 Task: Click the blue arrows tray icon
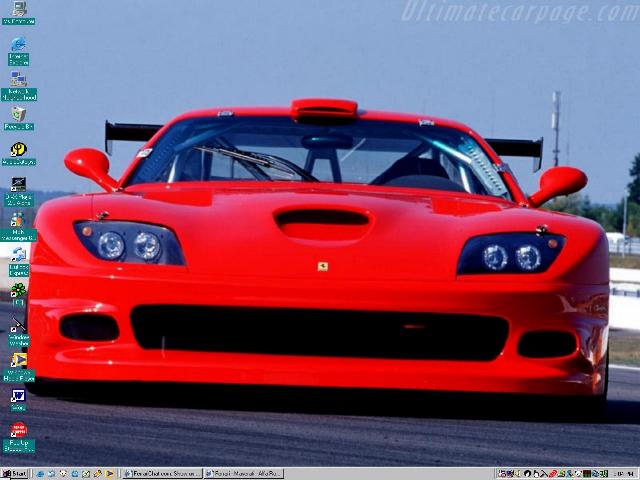click(596, 474)
